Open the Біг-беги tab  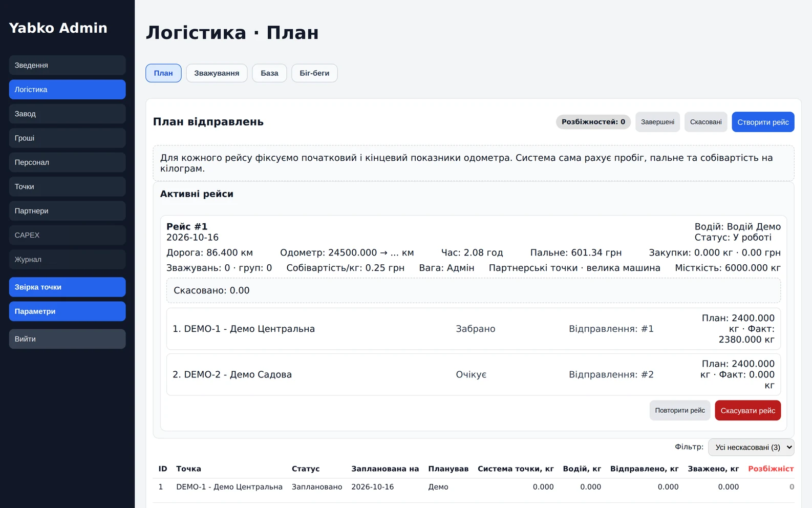click(x=314, y=73)
